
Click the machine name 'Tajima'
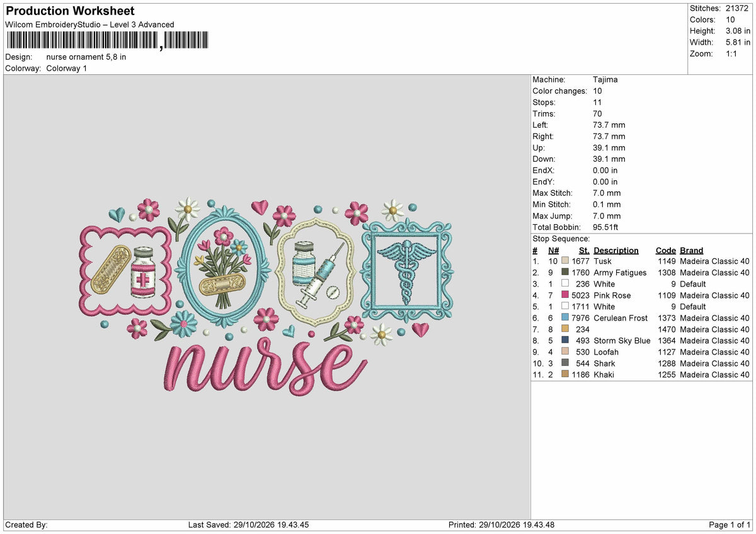605,79
